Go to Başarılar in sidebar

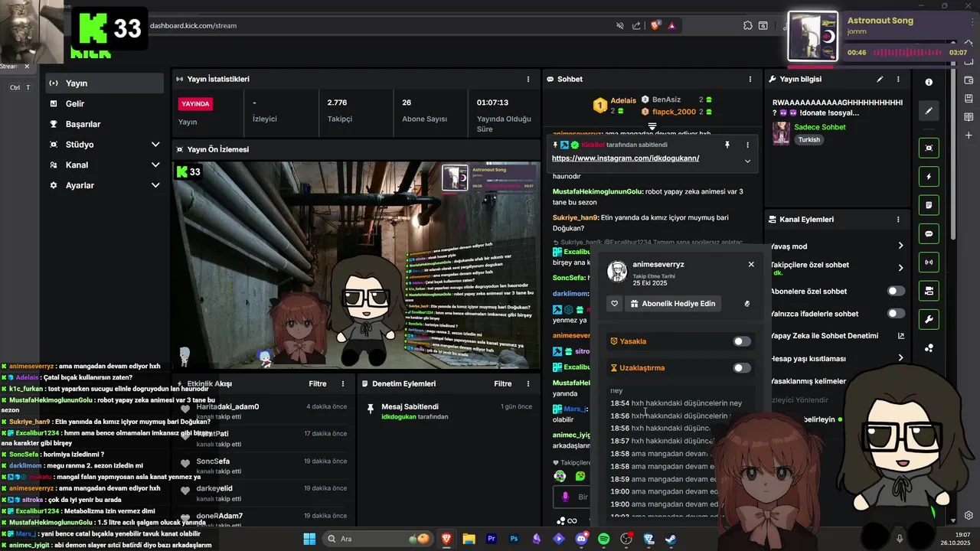click(x=104, y=124)
